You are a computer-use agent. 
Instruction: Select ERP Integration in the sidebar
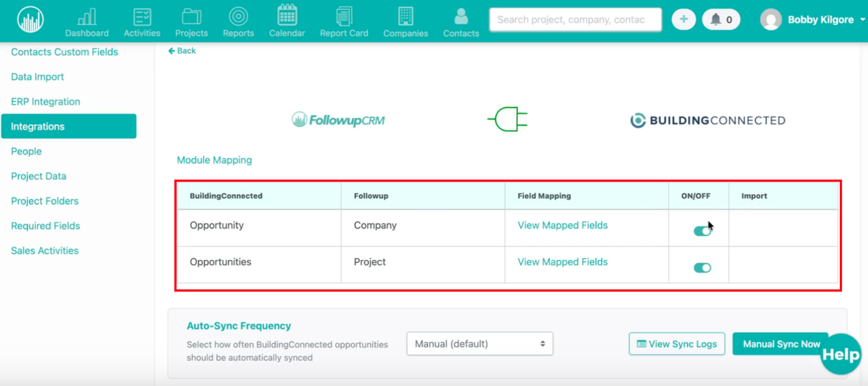(46, 102)
